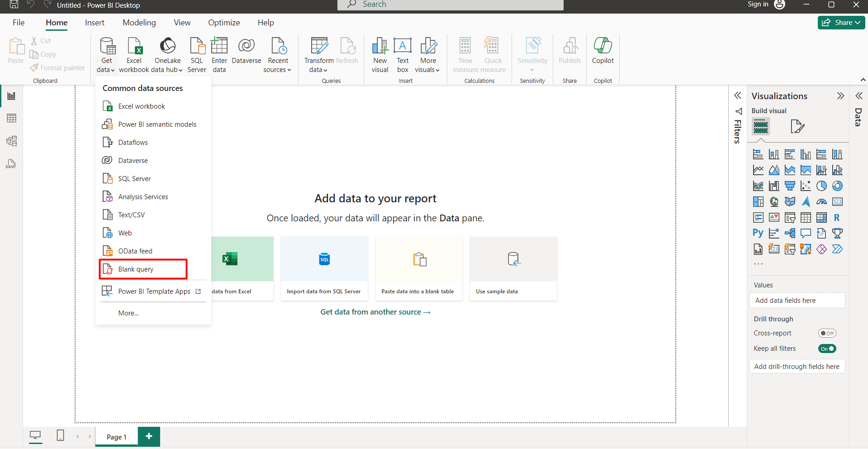Select the Python visual
The image size is (868, 449).
(x=758, y=233)
